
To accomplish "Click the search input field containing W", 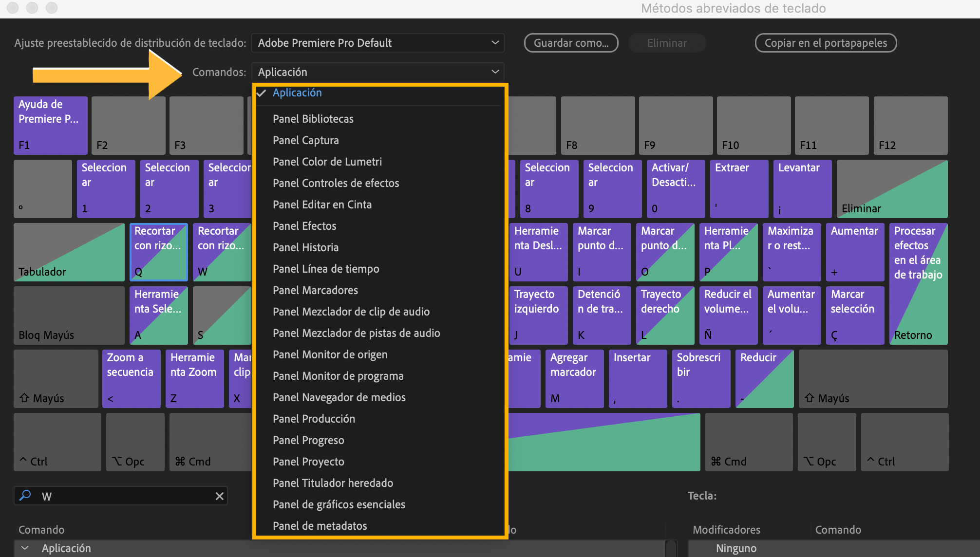I will click(121, 496).
